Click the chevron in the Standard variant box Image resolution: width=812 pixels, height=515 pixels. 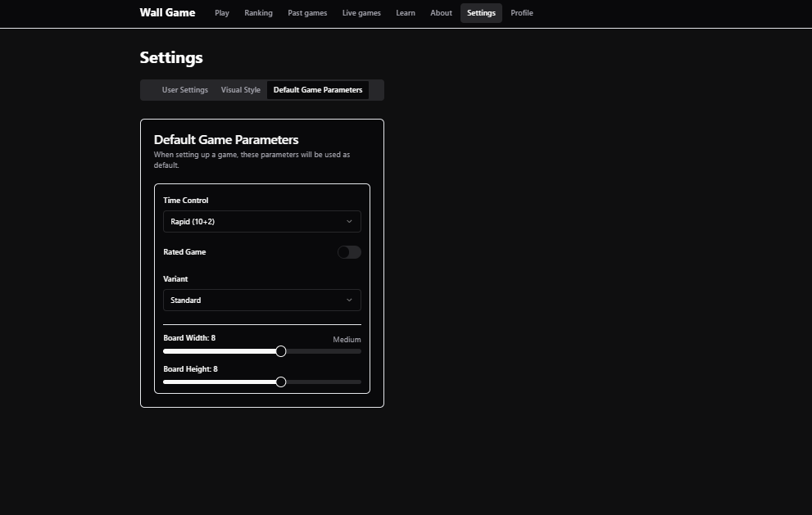(x=349, y=300)
